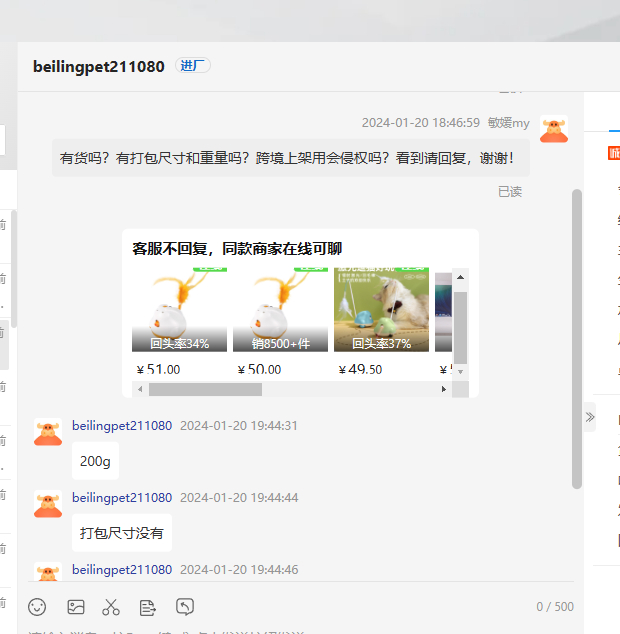Click sender name beilingpet211080 above 200g
Image resolution: width=620 pixels, height=634 pixels.
(122, 425)
